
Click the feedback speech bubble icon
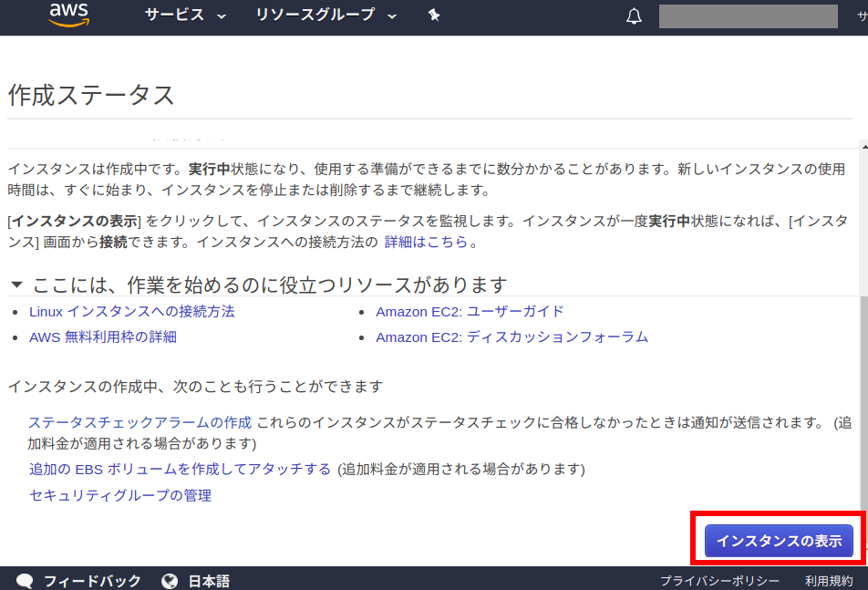[x=25, y=581]
